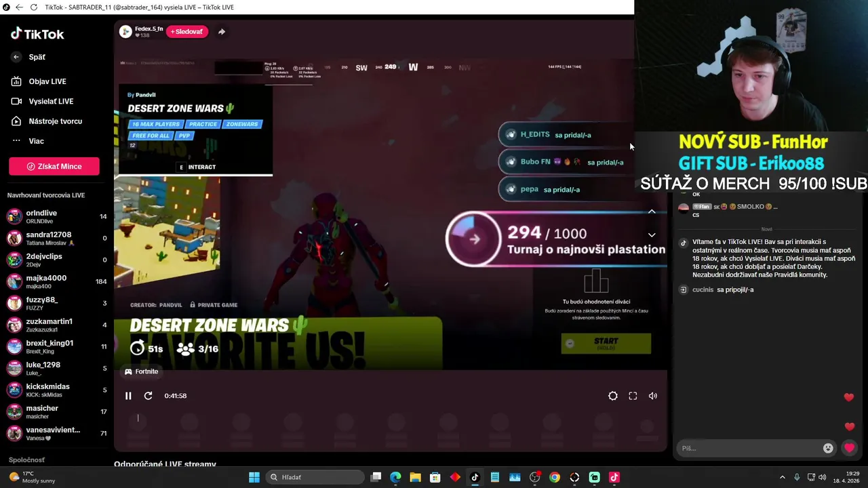Click the chat input field Píš...
This screenshot has width=868, height=488.
click(750, 448)
